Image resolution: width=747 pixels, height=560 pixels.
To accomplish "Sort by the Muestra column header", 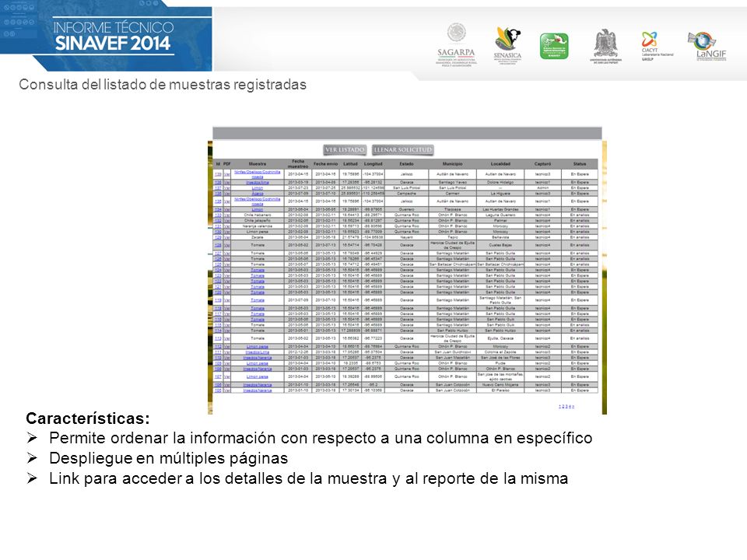I will 258,164.
